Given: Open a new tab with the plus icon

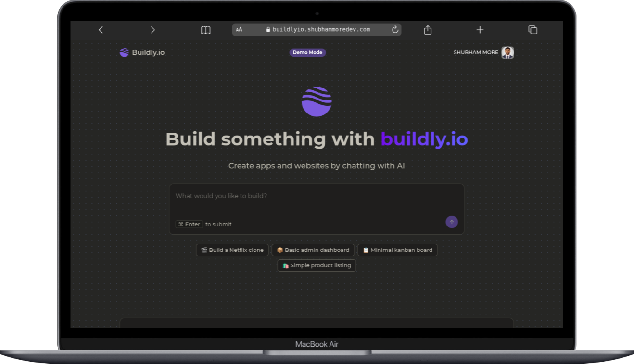Looking at the screenshot, I should 480,29.
